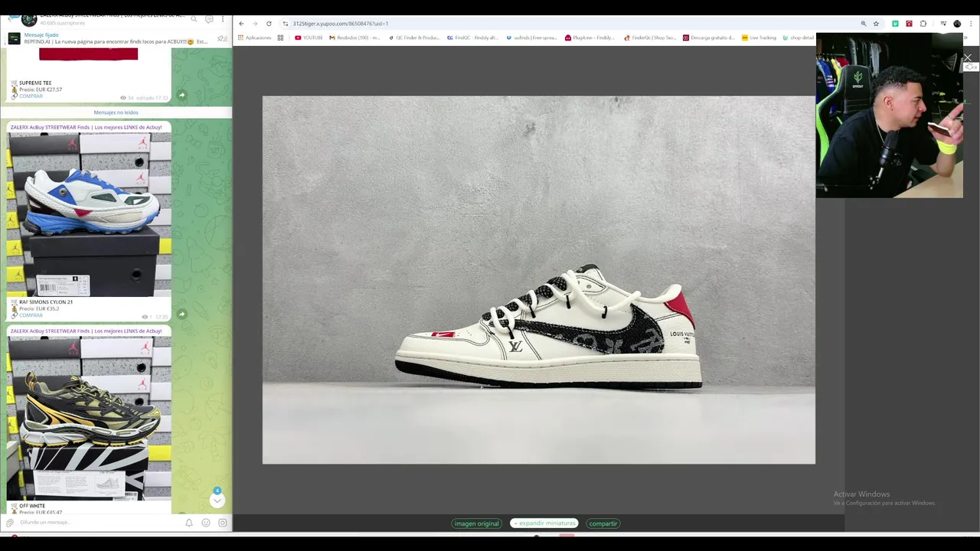The image size is (980, 551).
Task: Click COMPRAR under RAF SIMONS CYLON 21
Action: click(x=31, y=315)
